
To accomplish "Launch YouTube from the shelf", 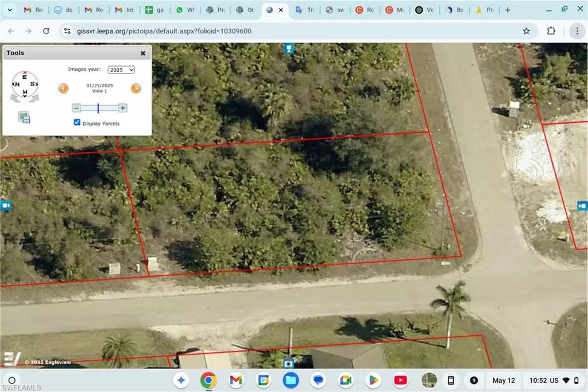I will point(401,380).
